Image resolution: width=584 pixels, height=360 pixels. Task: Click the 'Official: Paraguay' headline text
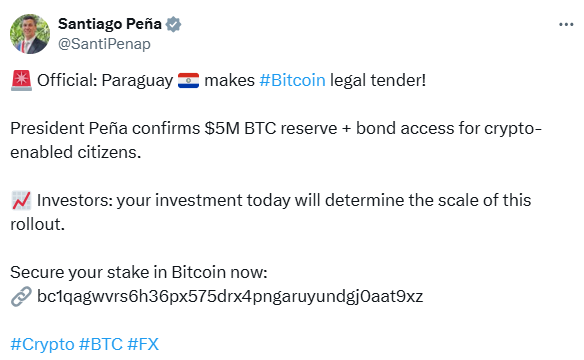tap(105, 80)
